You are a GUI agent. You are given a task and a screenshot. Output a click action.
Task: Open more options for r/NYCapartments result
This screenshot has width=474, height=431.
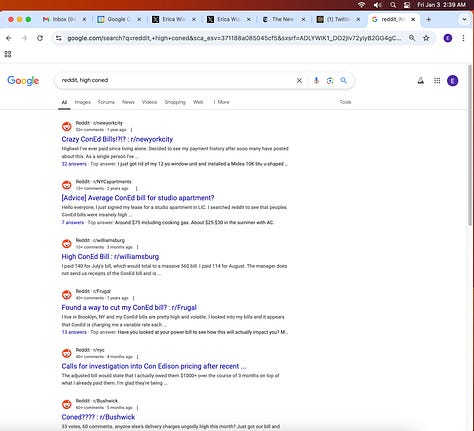tap(136, 188)
